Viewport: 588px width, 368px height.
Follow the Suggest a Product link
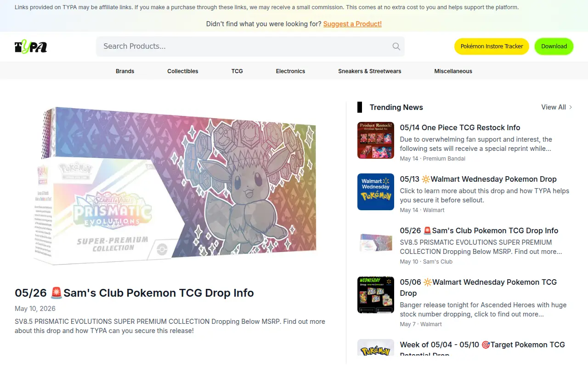[x=352, y=24]
